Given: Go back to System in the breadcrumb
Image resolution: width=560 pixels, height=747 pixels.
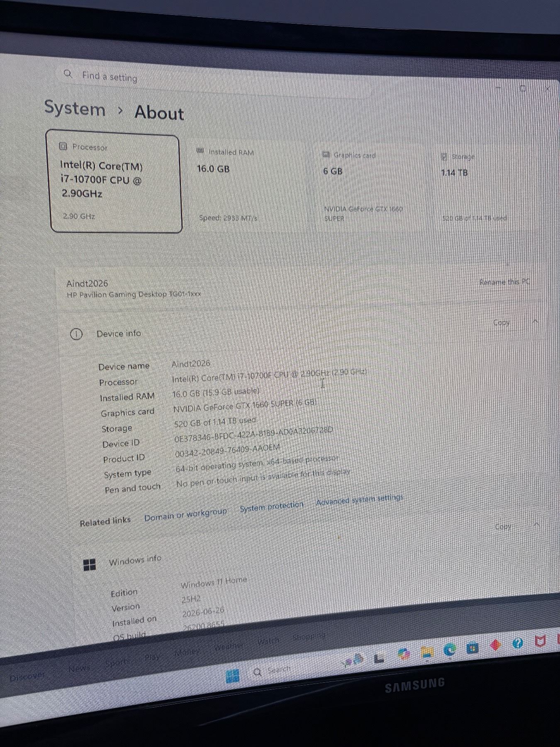Looking at the screenshot, I should [75, 109].
